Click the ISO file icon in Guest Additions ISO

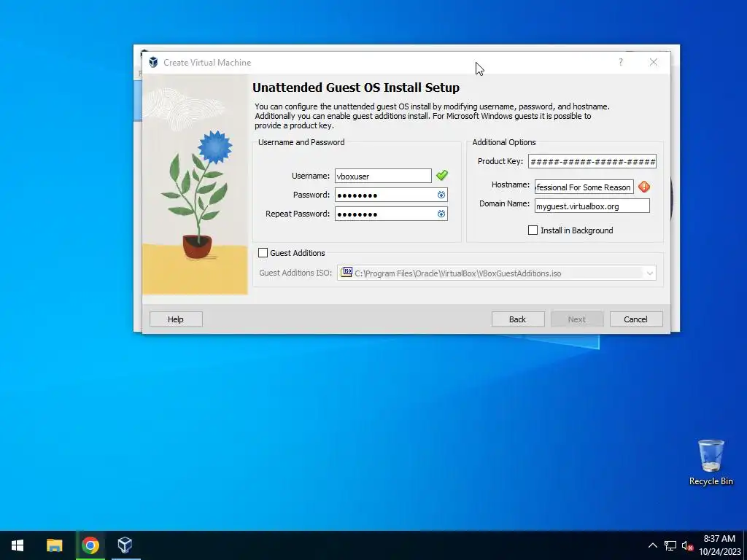point(347,273)
